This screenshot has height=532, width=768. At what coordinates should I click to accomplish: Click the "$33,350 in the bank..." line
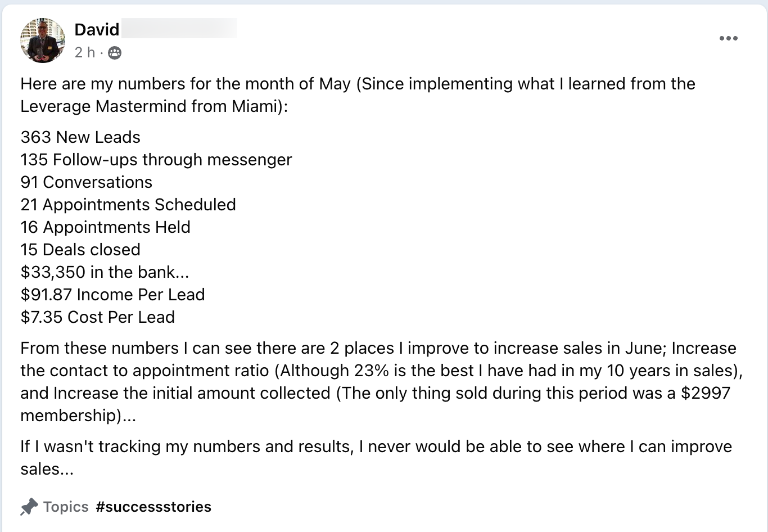[x=105, y=272]
